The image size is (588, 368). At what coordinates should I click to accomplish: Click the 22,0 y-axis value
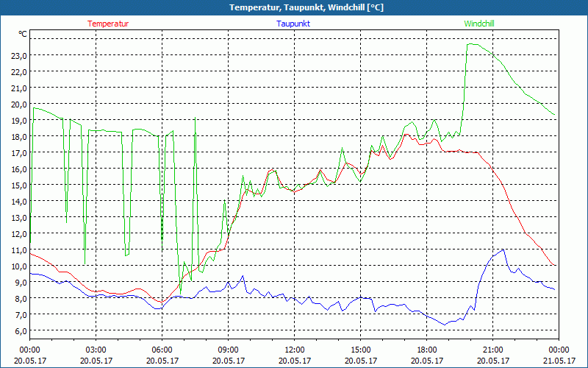(x=19, y=71)
